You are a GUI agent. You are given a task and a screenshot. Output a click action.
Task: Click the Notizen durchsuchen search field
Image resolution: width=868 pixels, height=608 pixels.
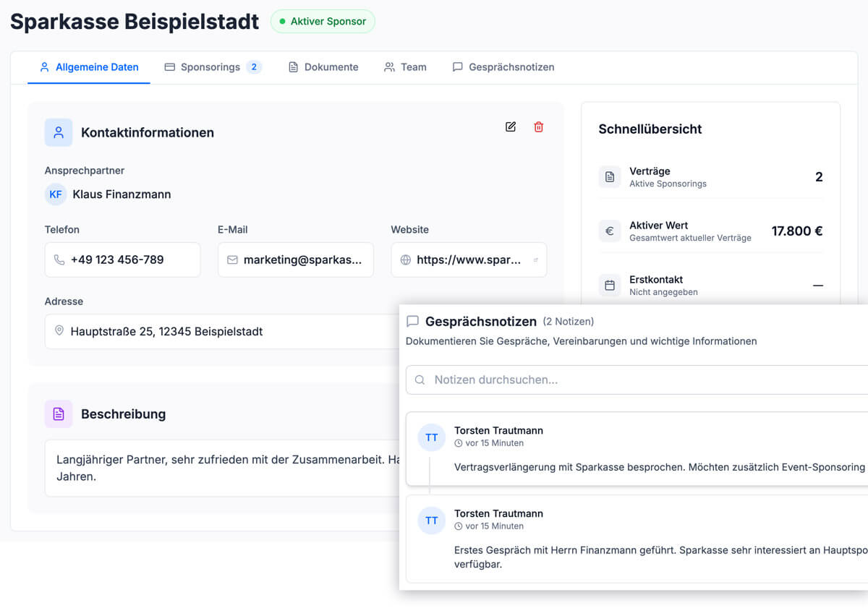637,380
